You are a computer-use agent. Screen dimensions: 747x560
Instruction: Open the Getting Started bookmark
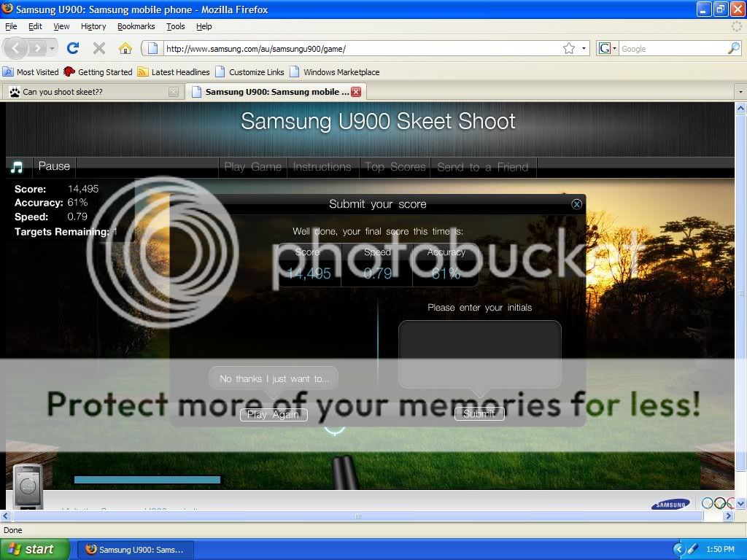98,72
